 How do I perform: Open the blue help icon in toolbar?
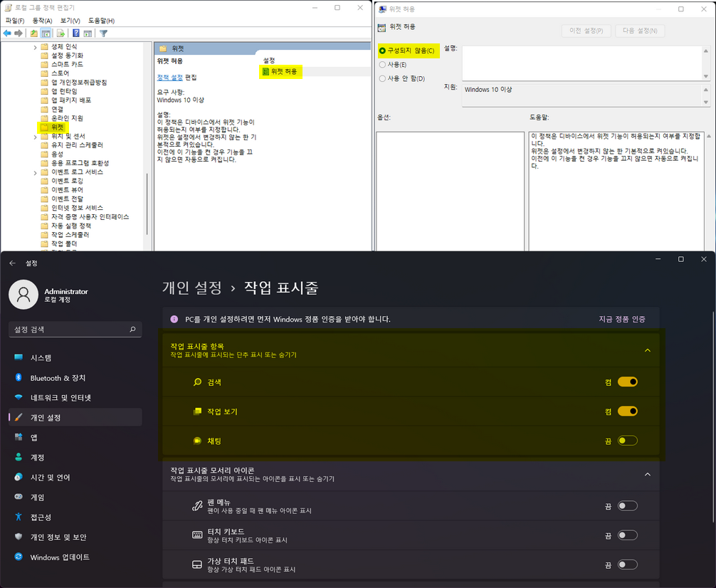[x=76, y=33]
